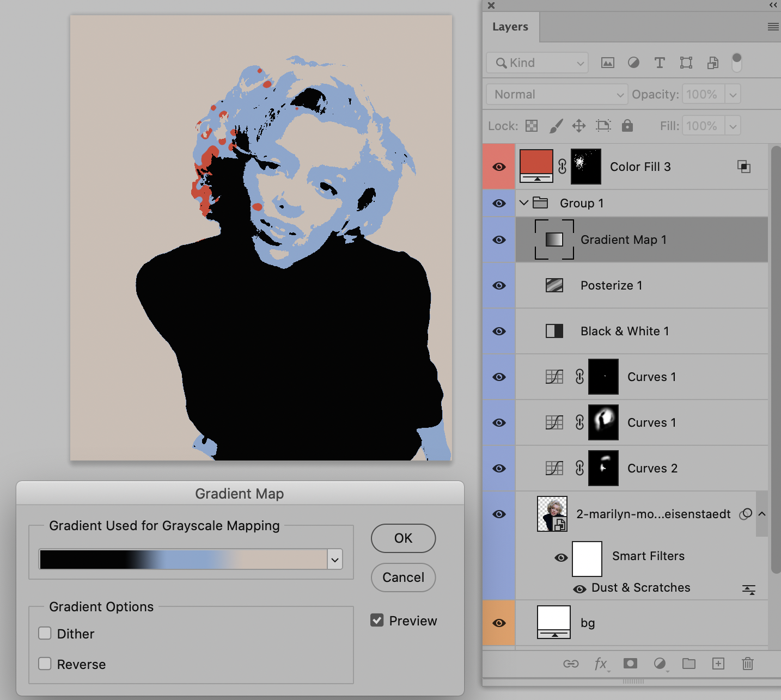Lock image pixels brush icon

point(556,126)
